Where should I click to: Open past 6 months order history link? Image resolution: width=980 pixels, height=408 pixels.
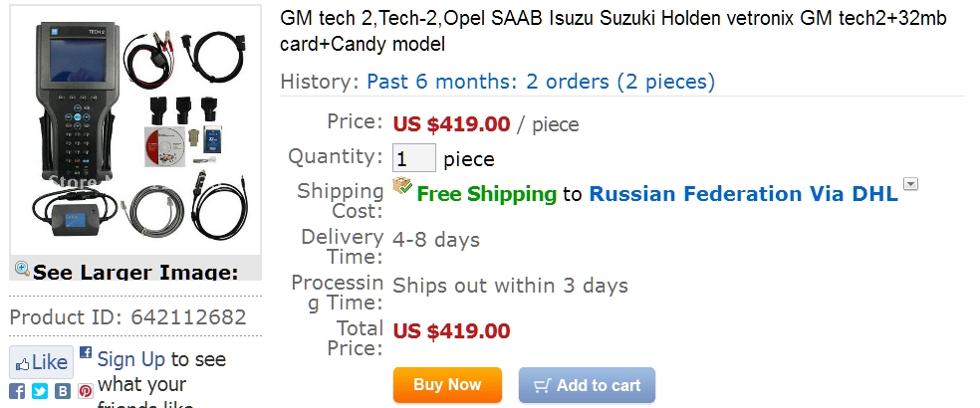[540, 82]
